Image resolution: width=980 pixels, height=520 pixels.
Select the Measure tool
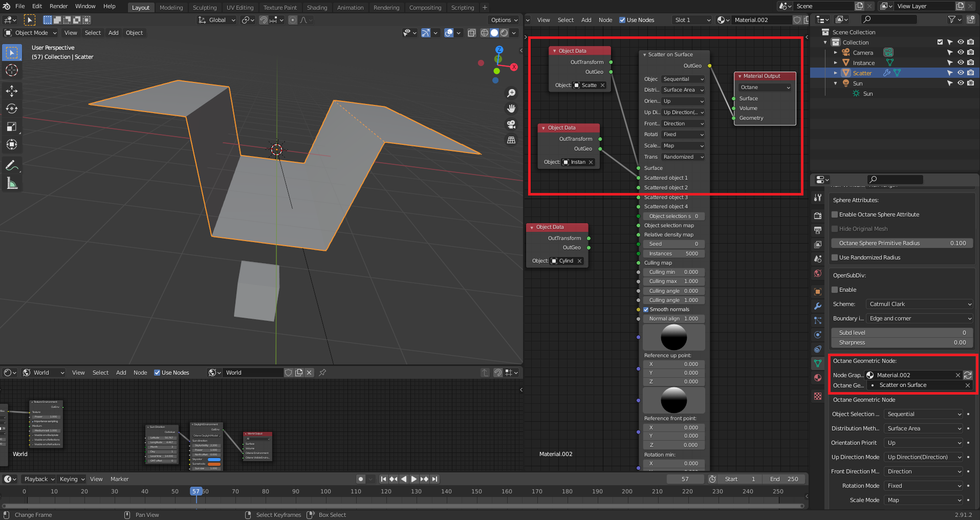point(12,183)
